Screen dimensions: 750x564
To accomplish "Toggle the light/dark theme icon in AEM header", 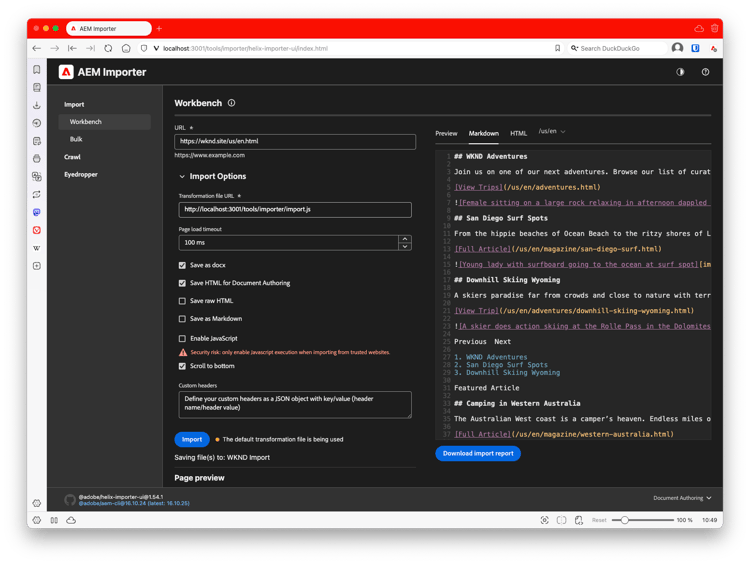I will (680, 72).
